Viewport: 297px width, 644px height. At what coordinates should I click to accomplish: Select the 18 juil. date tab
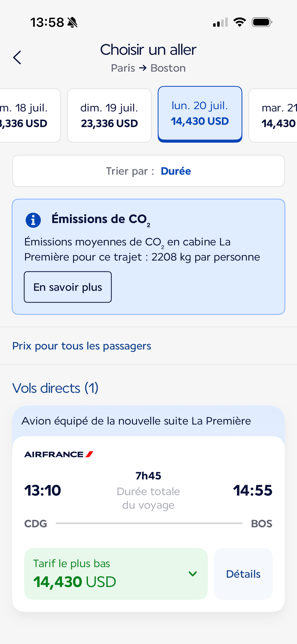(x=30, y=115)
